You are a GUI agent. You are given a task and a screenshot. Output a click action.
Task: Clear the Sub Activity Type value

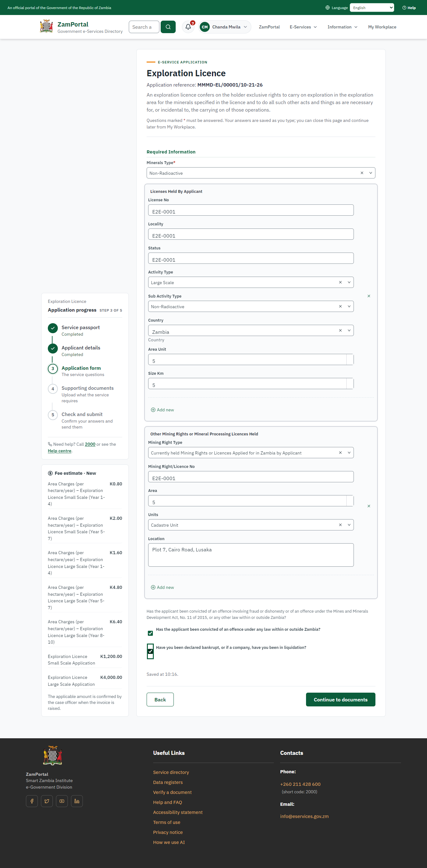click(340, 306)
